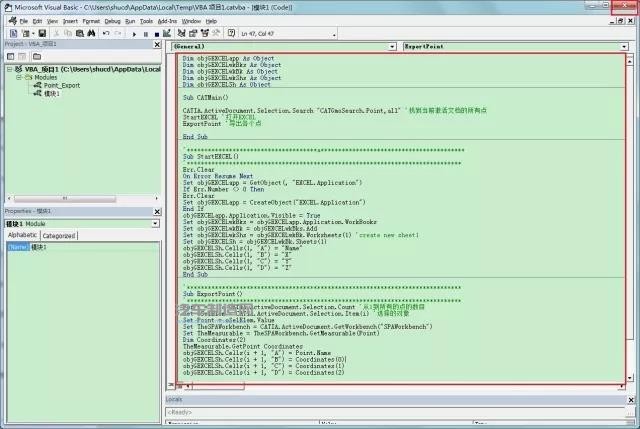
Task: Click the code window scroll up arrow
Action: (x=630, y=61)
